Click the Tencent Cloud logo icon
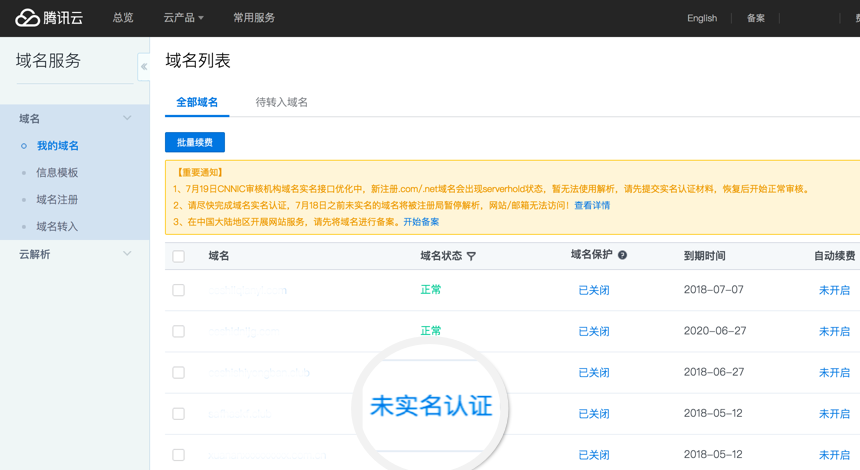Image resolution: width=860 pixels, height=470 pixels. [27, 18]
